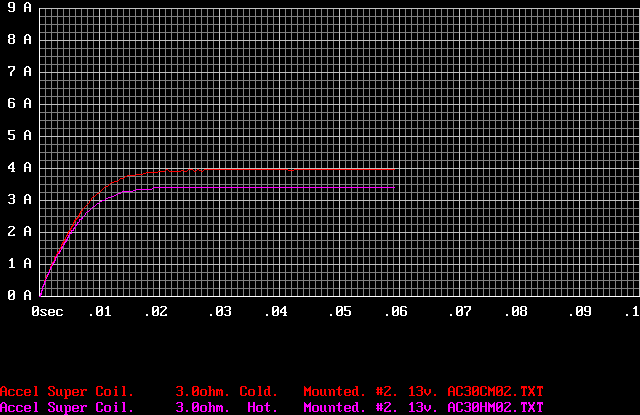Click the magenta '3.0ohm.' legend value
This screenshot has width=640, height=415.
202,408
